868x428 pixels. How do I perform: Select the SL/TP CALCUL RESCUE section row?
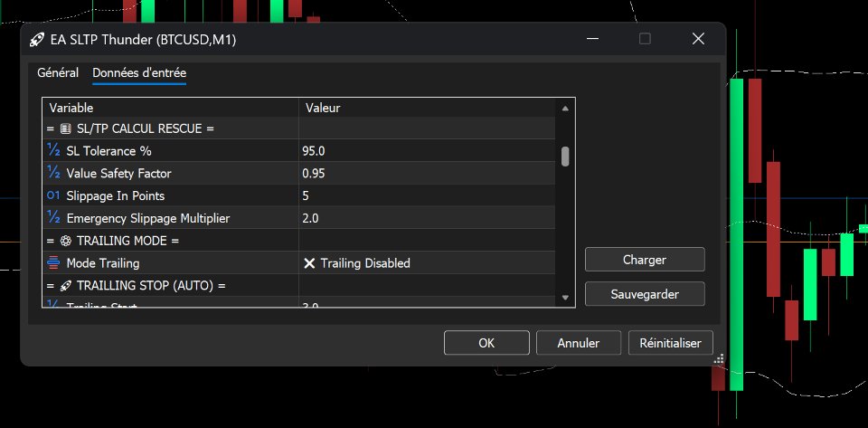pos(299,128)
